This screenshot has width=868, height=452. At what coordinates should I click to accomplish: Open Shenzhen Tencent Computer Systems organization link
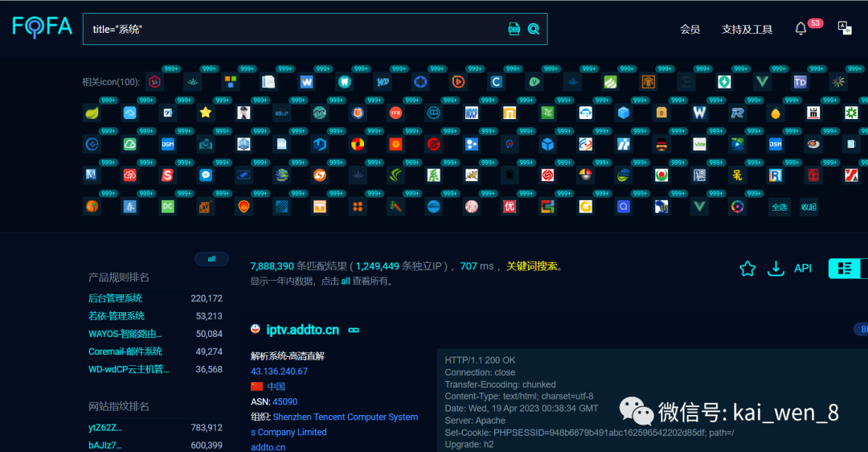[334, 425]
